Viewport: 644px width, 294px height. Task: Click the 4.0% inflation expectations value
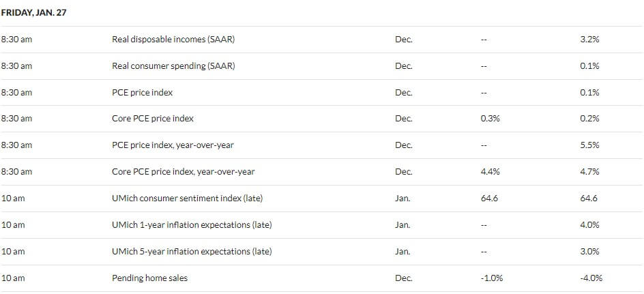pyautogui.click(x=589, y=224)
